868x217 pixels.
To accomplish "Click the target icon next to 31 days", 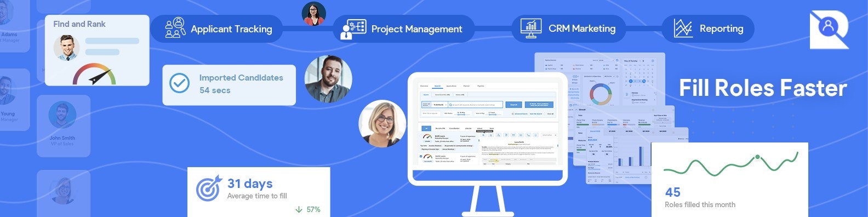I will coord(209,188).
